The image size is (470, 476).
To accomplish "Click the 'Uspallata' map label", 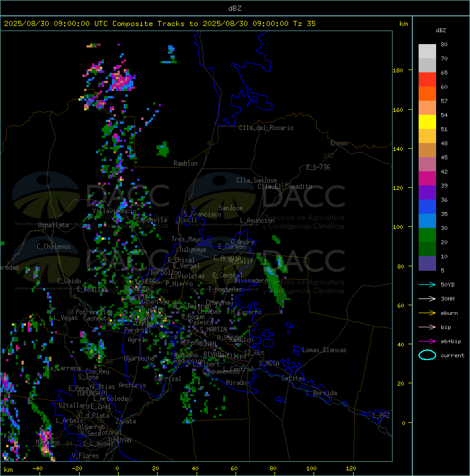I will pyautogui.click(x=53, y=225).
